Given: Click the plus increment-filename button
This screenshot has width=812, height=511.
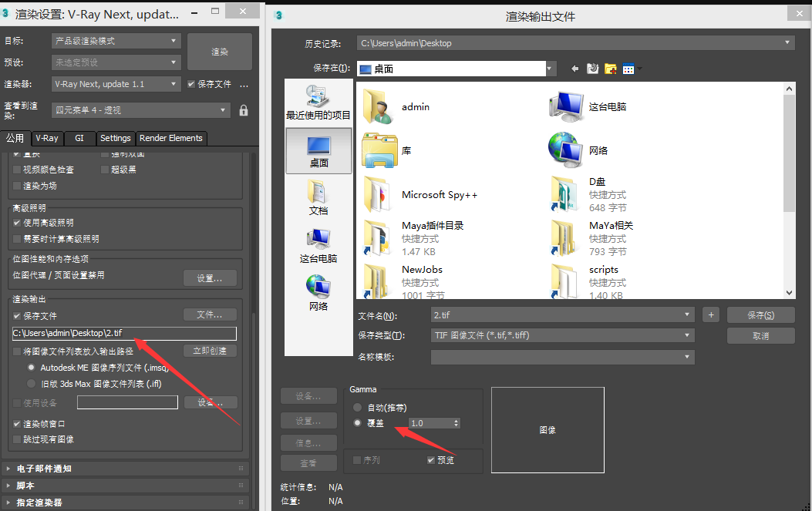Looking at the screenshot, I should click(x=711, y=314).
